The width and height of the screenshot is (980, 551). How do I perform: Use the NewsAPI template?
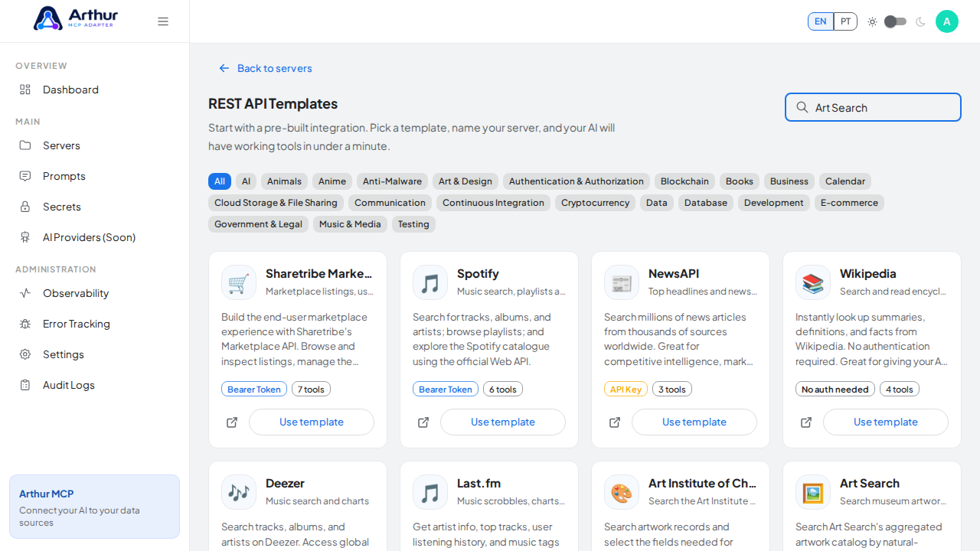click(x=694, y=422)
